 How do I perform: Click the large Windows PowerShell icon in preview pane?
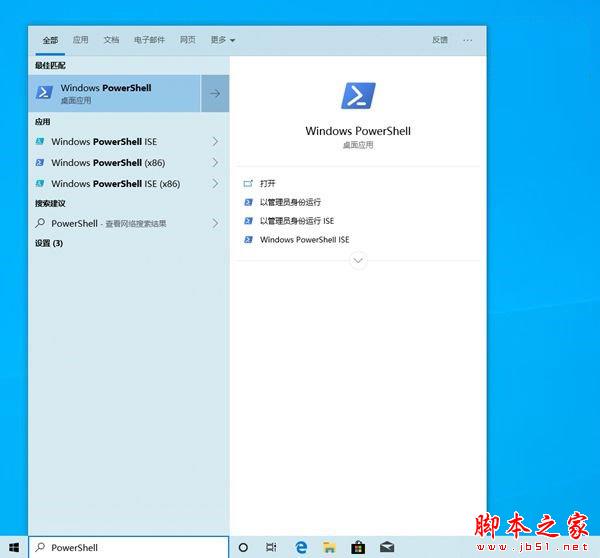358,96
